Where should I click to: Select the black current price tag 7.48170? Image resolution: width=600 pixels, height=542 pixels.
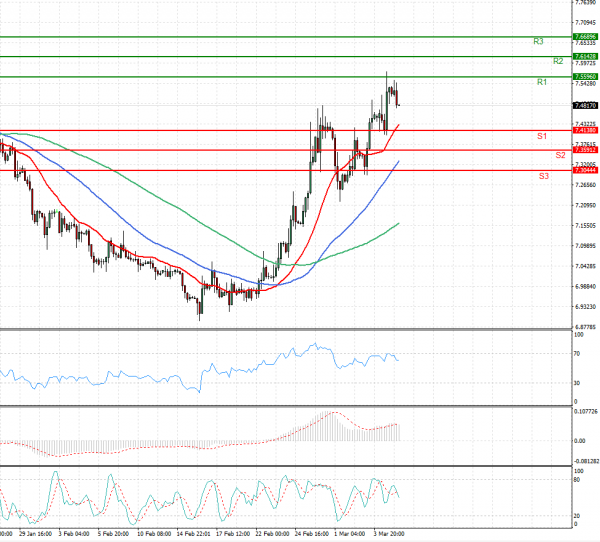click(585, 105)
